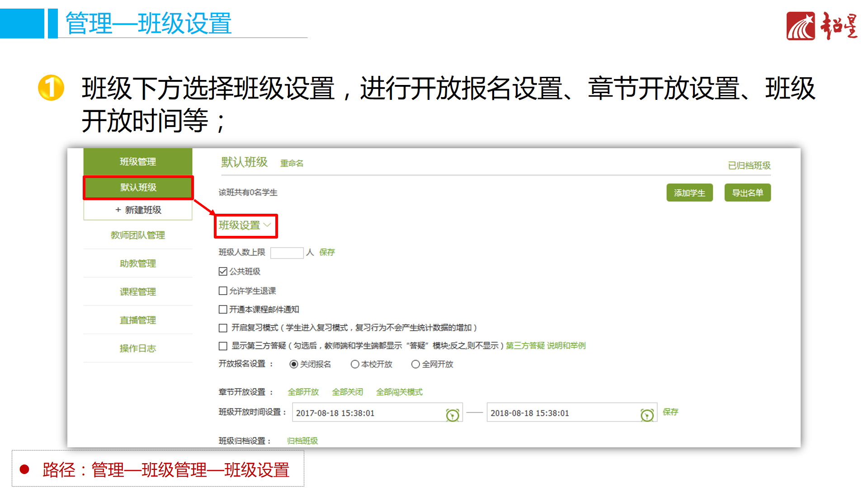Open 已归档班级 link
This screenshot has width=868, height=488.
click(x=749, y=165)
